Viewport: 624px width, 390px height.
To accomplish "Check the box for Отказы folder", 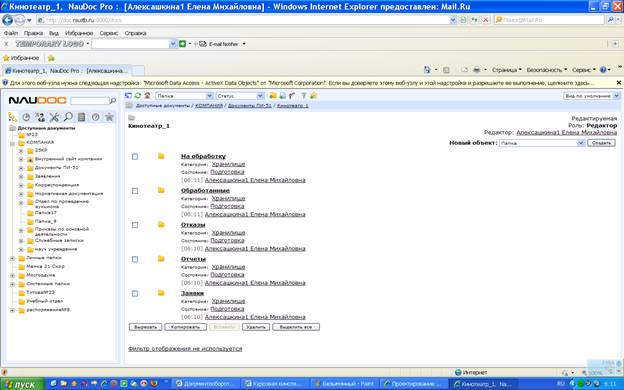I will pos(135,225).
